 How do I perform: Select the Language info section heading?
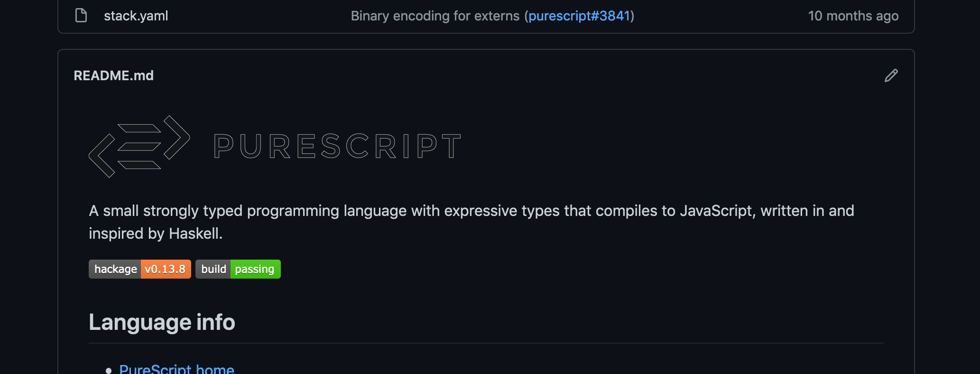[162, 322]
